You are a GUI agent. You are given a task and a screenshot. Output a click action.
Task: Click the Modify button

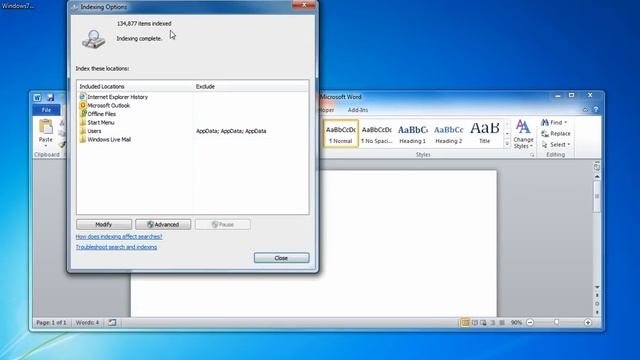[x=104, y=224]
